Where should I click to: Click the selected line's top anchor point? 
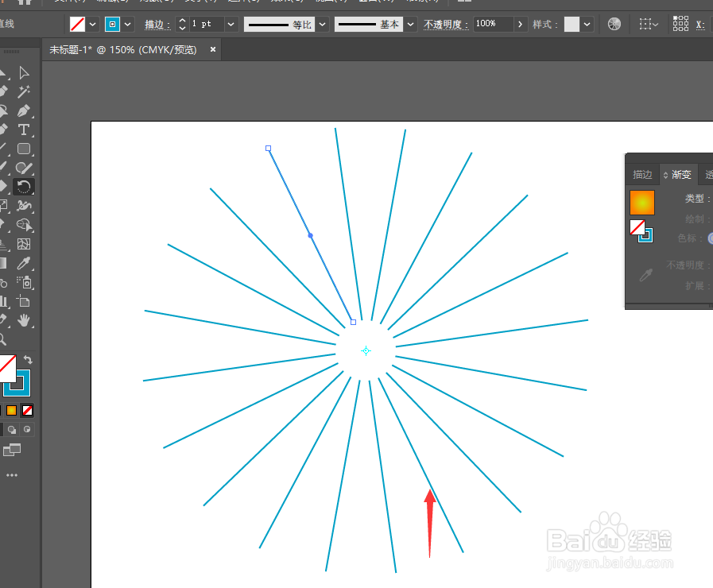[269, 148]
